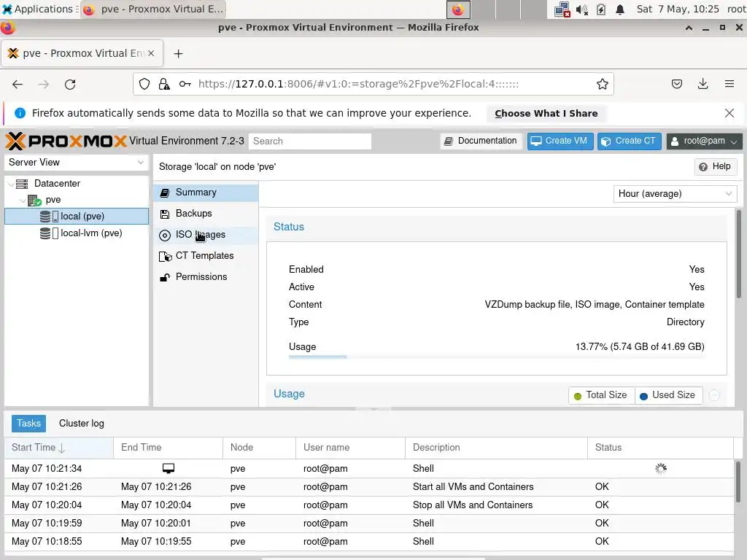Click the notification bell tray icon
The height and width of the screenshot is (560, 747).
pos(620,9)
